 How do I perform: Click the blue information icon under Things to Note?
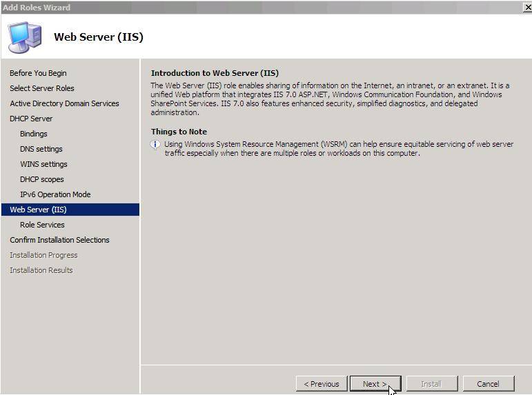tap(155, 145)
